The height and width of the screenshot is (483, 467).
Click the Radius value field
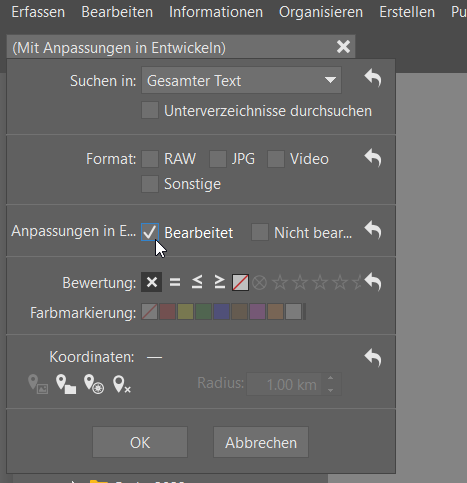(x=283, y=384)
